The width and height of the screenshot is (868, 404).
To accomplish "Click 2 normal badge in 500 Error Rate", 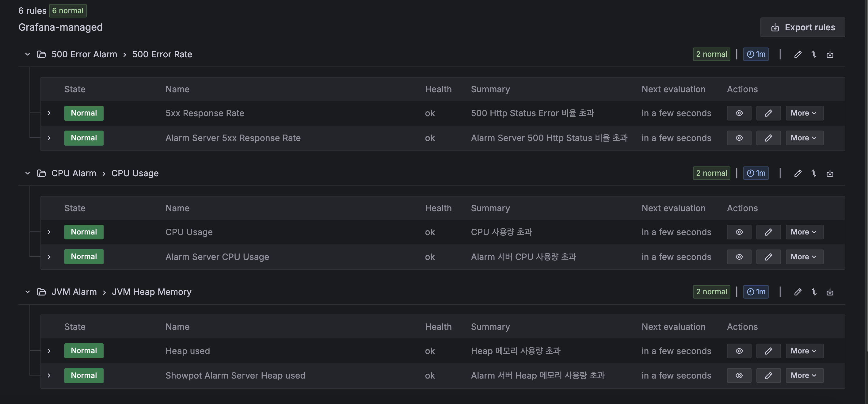I will point(711,54).
